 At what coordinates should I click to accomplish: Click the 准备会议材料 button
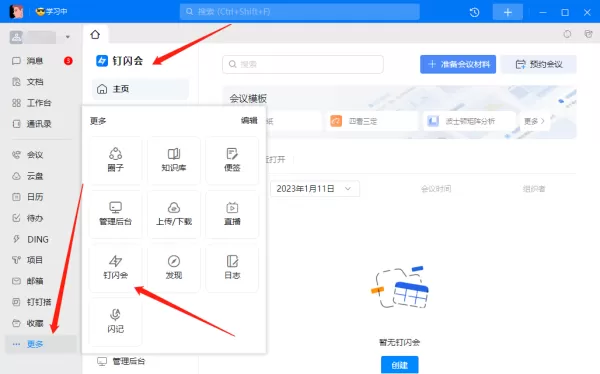pyautogui.click(x=458, y=64)
